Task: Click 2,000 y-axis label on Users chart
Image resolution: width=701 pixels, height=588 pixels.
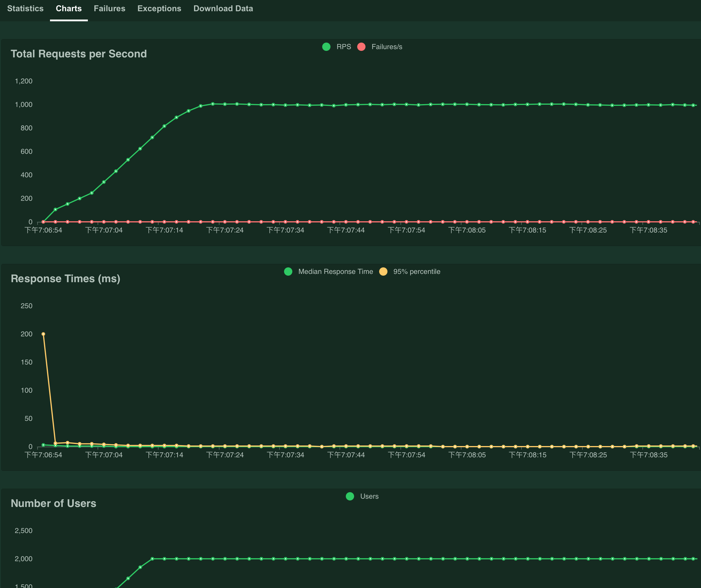Action: click(x=24, y=559)
